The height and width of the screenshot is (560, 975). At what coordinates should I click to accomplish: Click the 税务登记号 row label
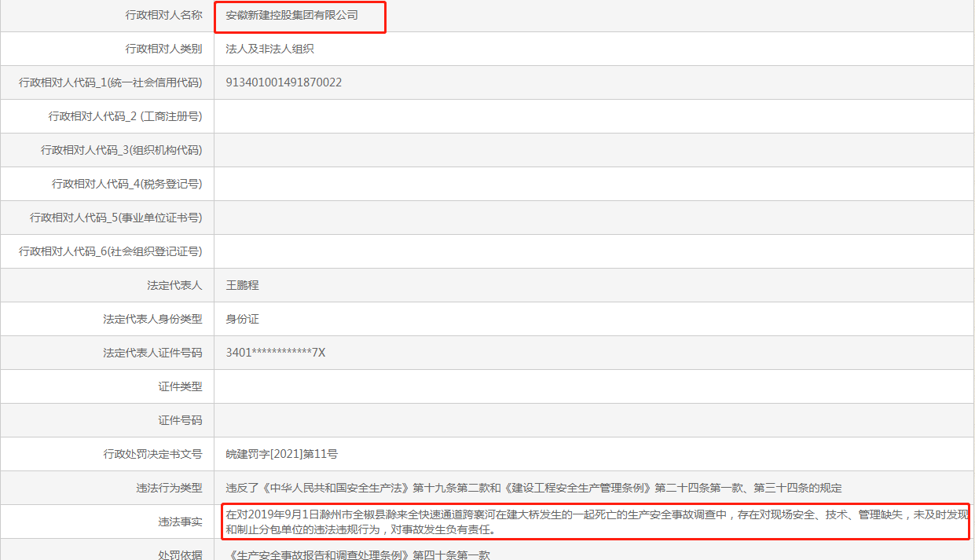[126, 184]
